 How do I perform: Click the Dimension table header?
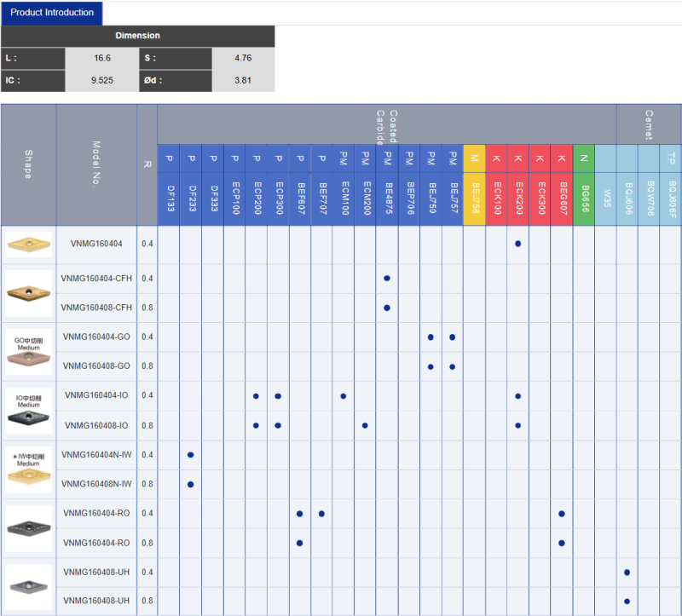pyautogui.click(x=137, y=36)
